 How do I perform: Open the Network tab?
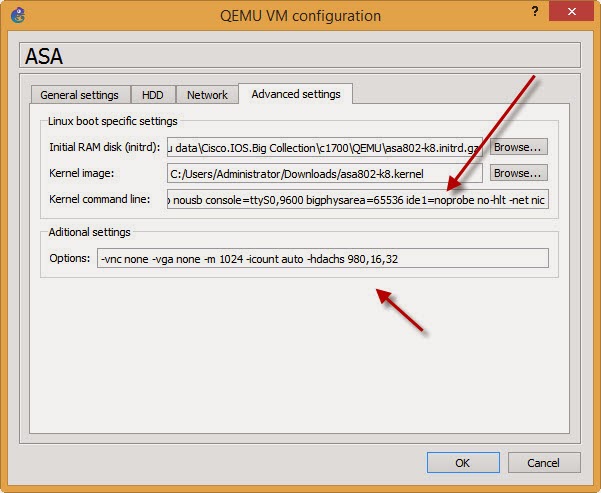[x=207, y=95]
